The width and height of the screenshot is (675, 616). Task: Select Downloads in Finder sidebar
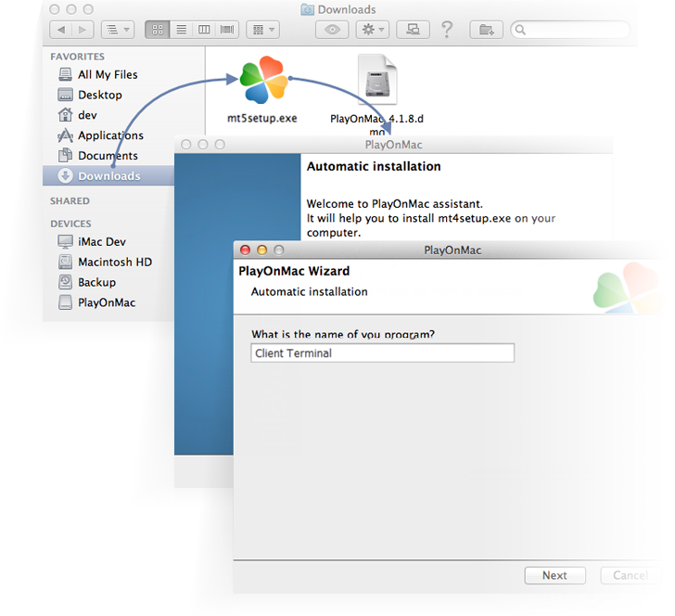click(x=108, y=175)
